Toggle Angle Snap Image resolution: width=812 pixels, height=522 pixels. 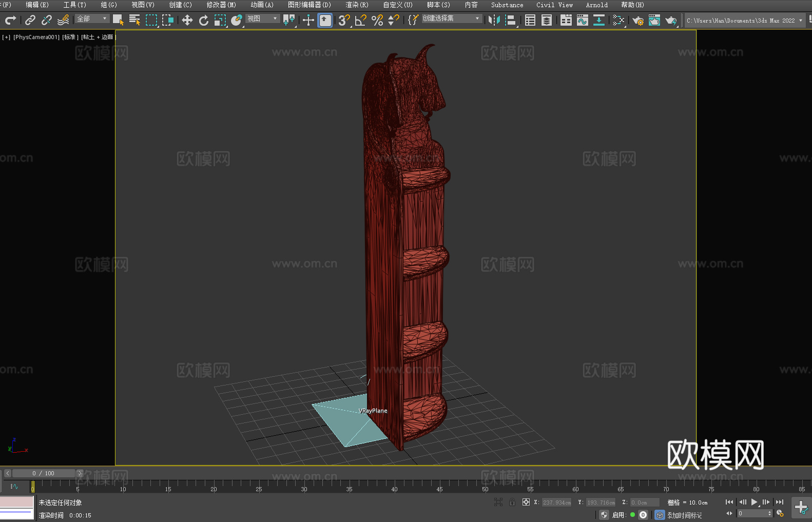360,20
